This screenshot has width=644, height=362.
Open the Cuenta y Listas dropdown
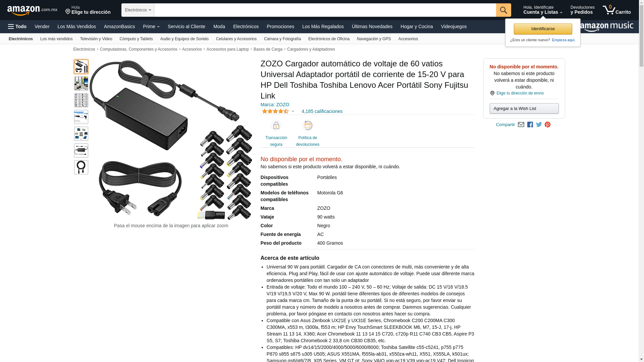coord(543,10)
